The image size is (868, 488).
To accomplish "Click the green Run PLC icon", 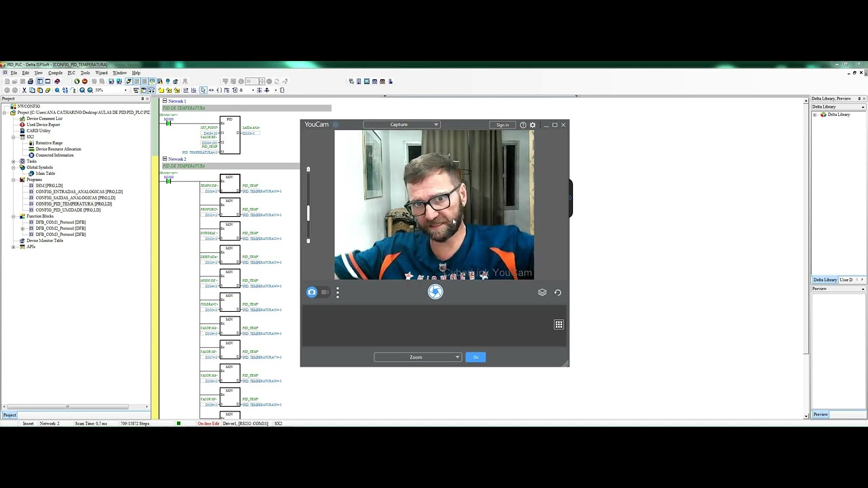I will coord(77,81).
